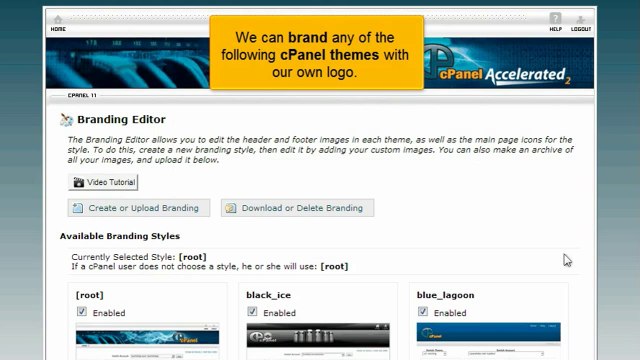
Task: Open Download or Delete Branding
Action: [x=297, y=208]
